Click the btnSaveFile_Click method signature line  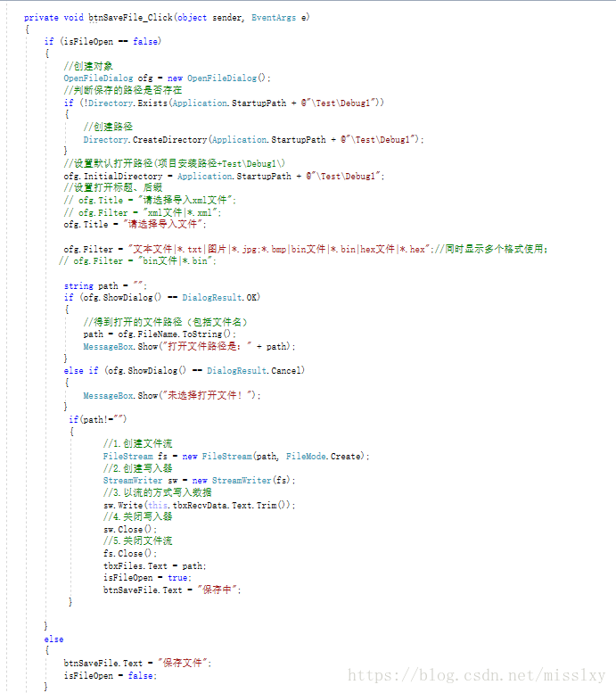(x=167, y=17)
